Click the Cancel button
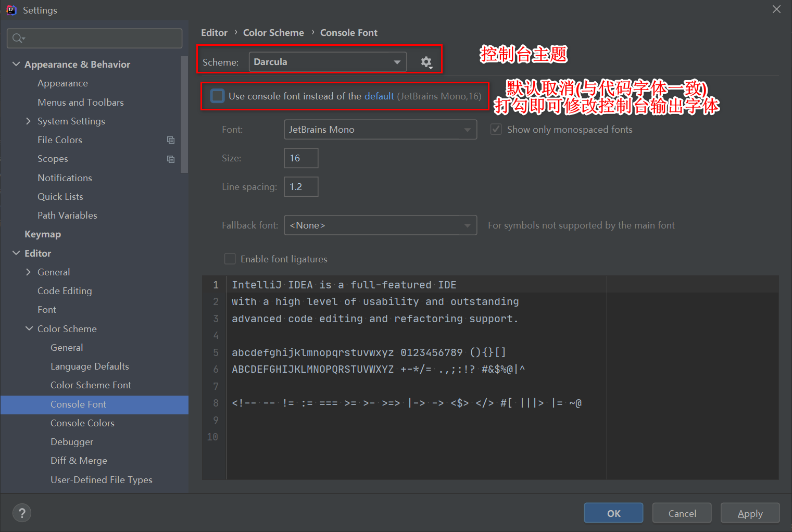Image resolution: width=792 pixels, height=532 pixels. click(682, 513)
